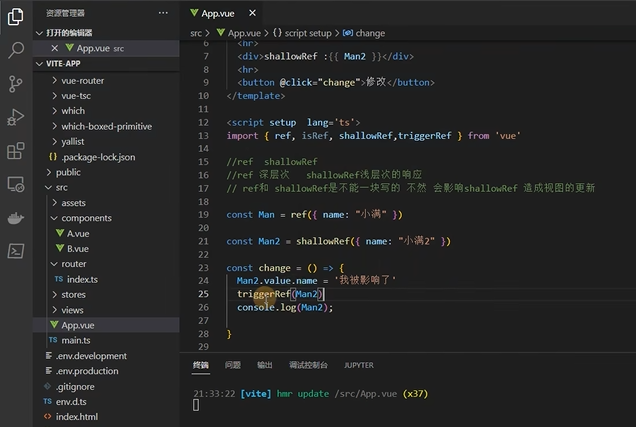The width and height of the screenshot is (636, 427).
Task: Click the TS icon beside index.ts
Action: [59, 279]
